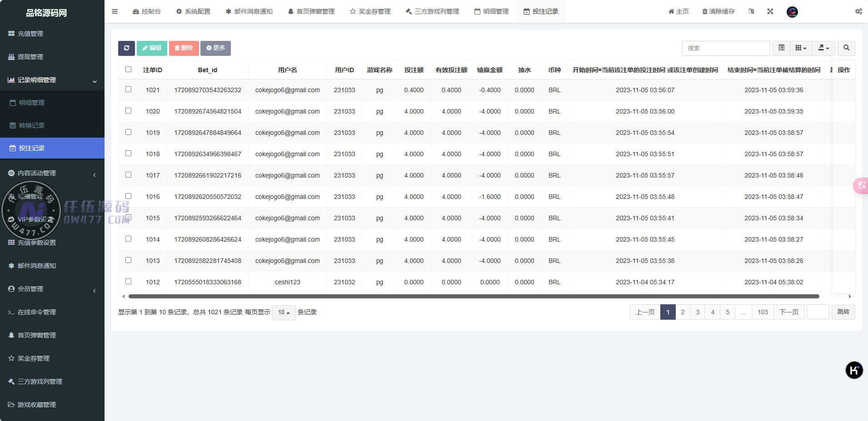Click the user avatar icon
The image size is (868, 421).
coord(792,12)
